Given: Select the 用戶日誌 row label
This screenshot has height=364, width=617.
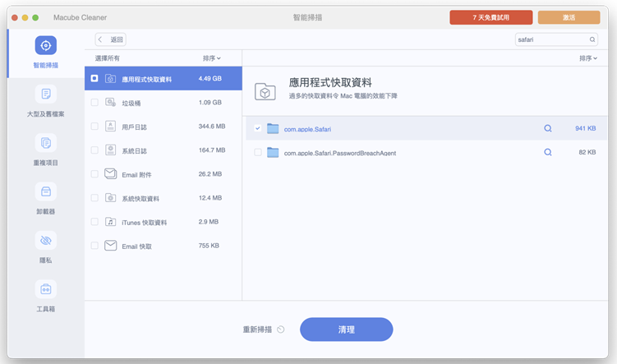Looking at the screenshot, I should [134, 127].
